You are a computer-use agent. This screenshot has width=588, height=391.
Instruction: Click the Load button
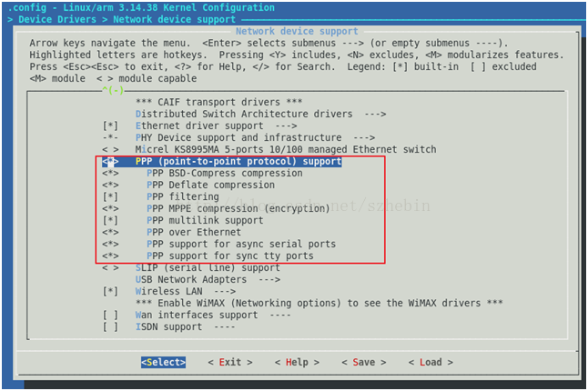click(431, 362)
